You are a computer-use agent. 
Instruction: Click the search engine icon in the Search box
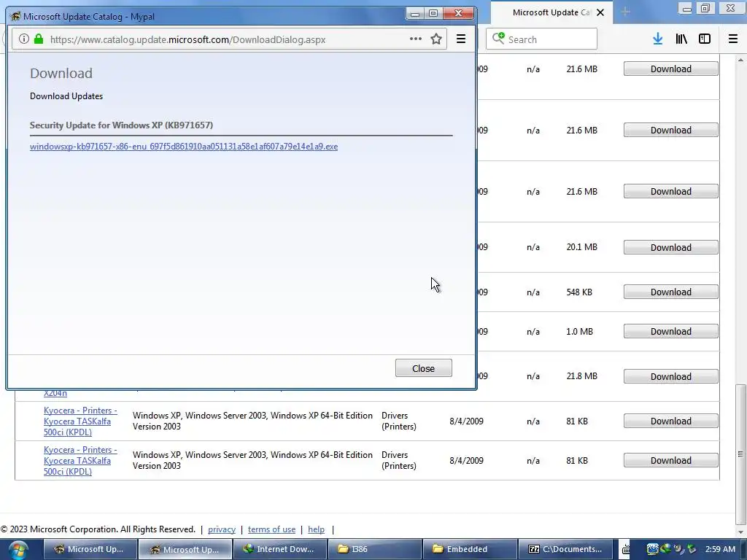coord(498,39)
